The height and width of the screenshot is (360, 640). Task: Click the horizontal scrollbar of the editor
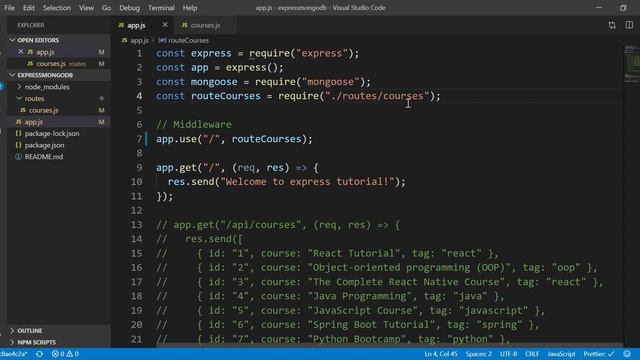tap(390, 345)
